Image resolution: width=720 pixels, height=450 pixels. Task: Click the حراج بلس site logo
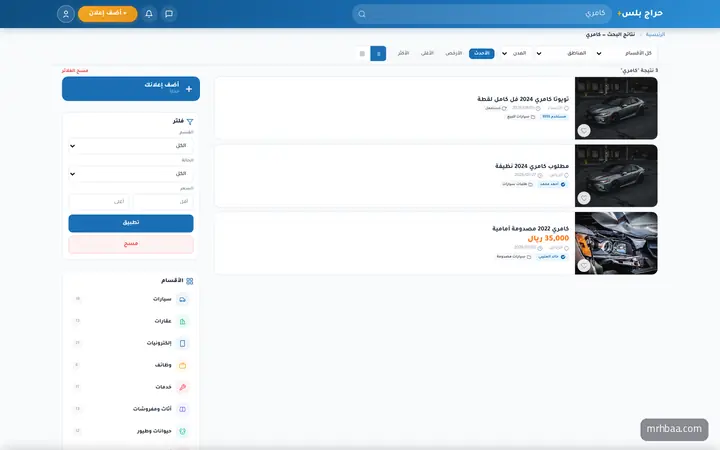pos(640,13)
